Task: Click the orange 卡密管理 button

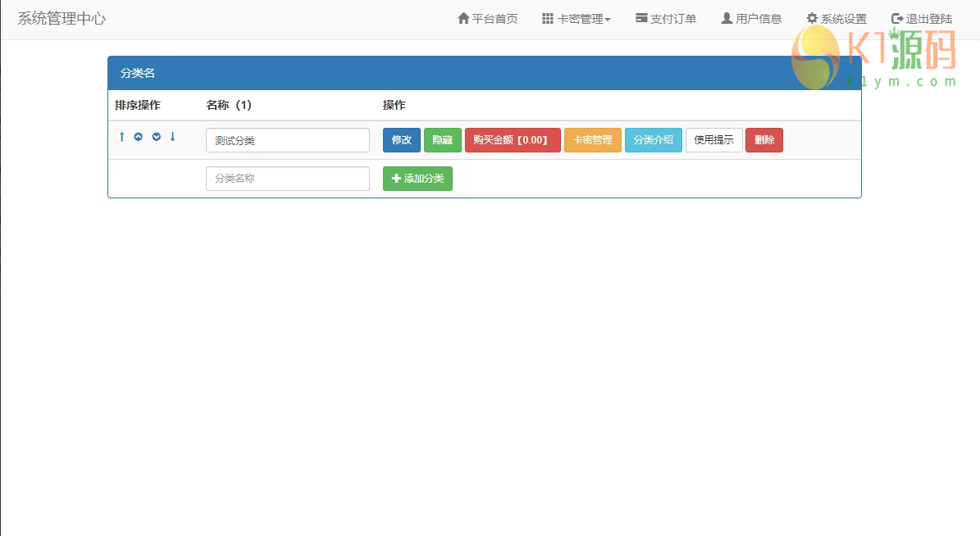Action: [x=592, y=140]
